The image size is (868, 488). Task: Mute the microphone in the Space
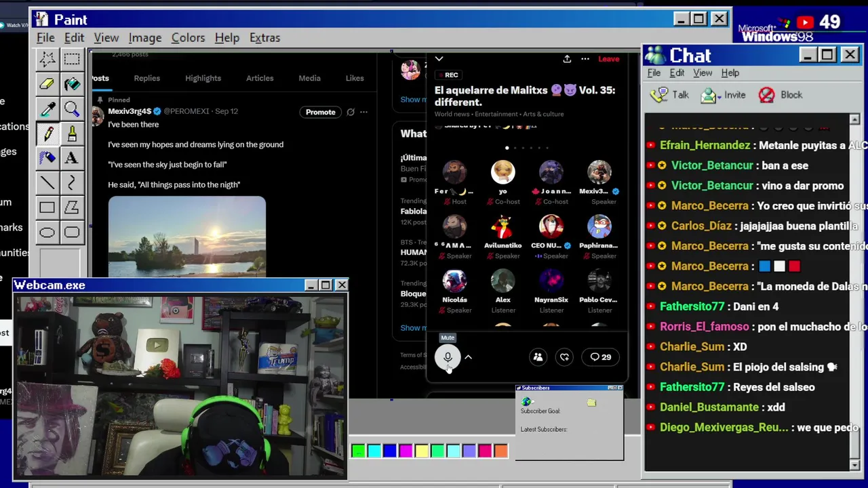[448, 357]
